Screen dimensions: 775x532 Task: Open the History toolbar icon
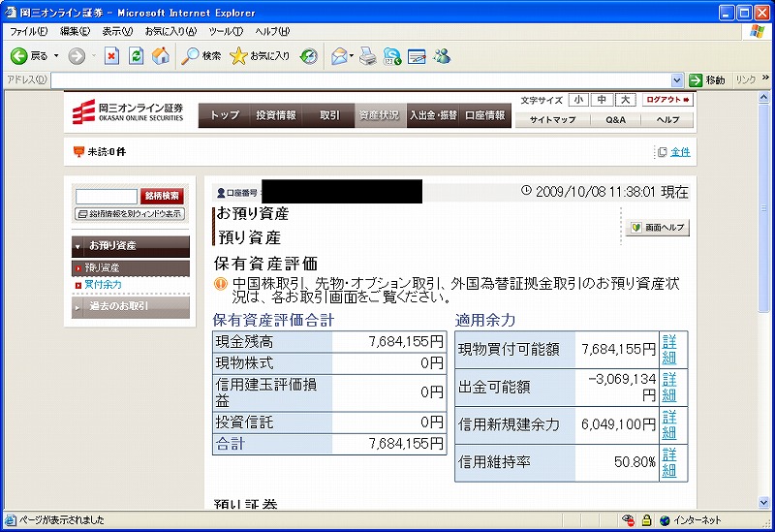pyautogui.click(x=309, y=56)
